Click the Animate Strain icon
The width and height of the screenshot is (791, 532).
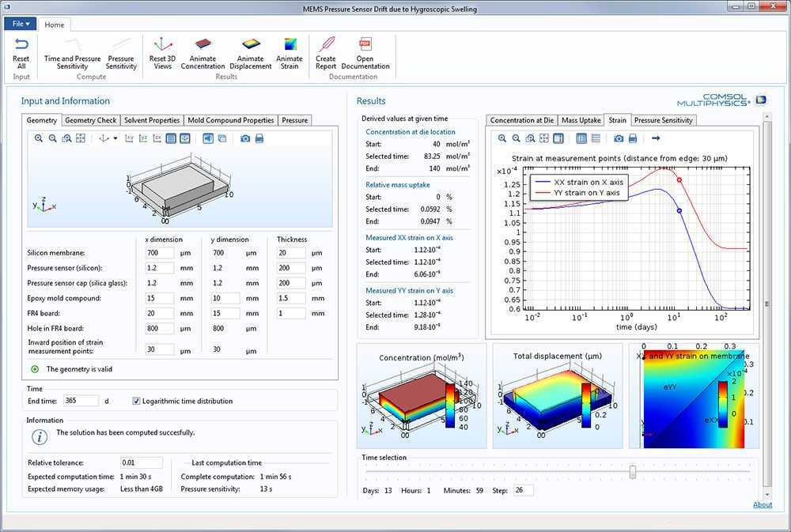point(290,55)
